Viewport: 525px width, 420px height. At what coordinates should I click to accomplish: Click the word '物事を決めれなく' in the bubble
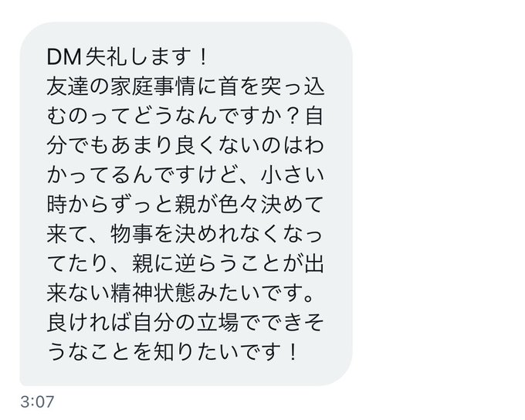click(x=196, y=234)
